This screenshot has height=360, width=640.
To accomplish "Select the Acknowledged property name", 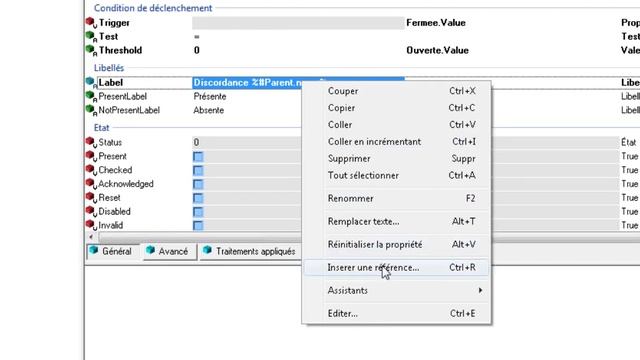I will click(126, 184).
